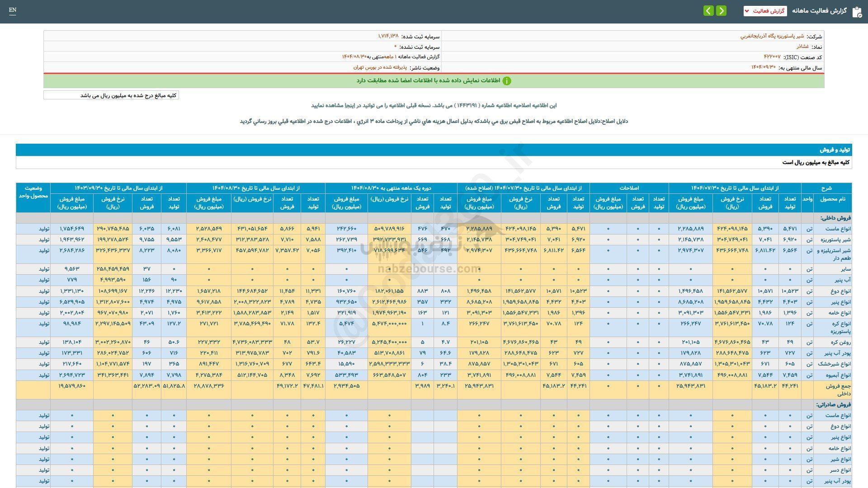Click the فروش صادراتی section row

(833, 404)
